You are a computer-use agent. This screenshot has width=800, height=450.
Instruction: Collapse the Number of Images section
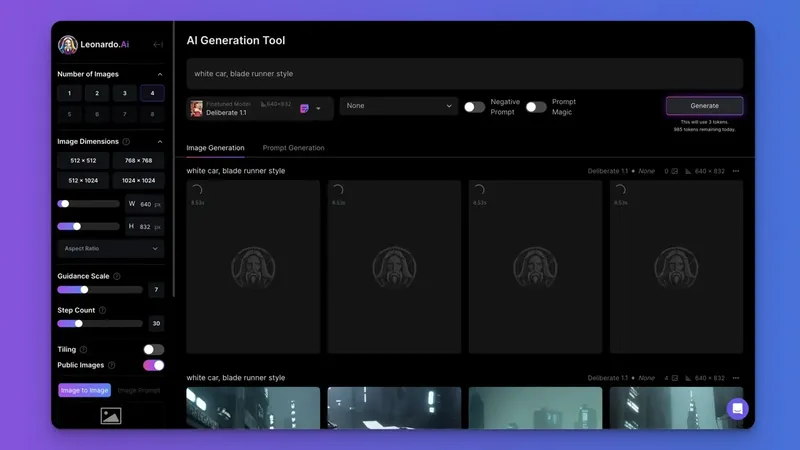160,74
